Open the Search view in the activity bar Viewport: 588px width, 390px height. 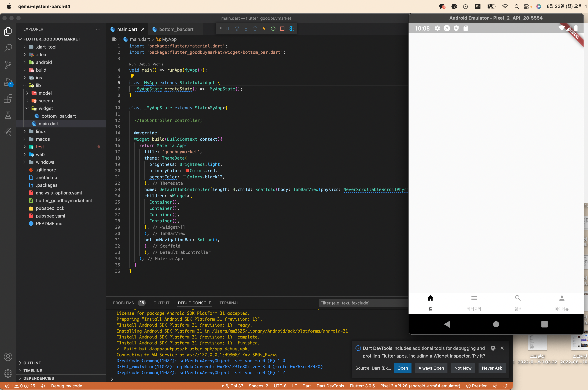(8, 48)
